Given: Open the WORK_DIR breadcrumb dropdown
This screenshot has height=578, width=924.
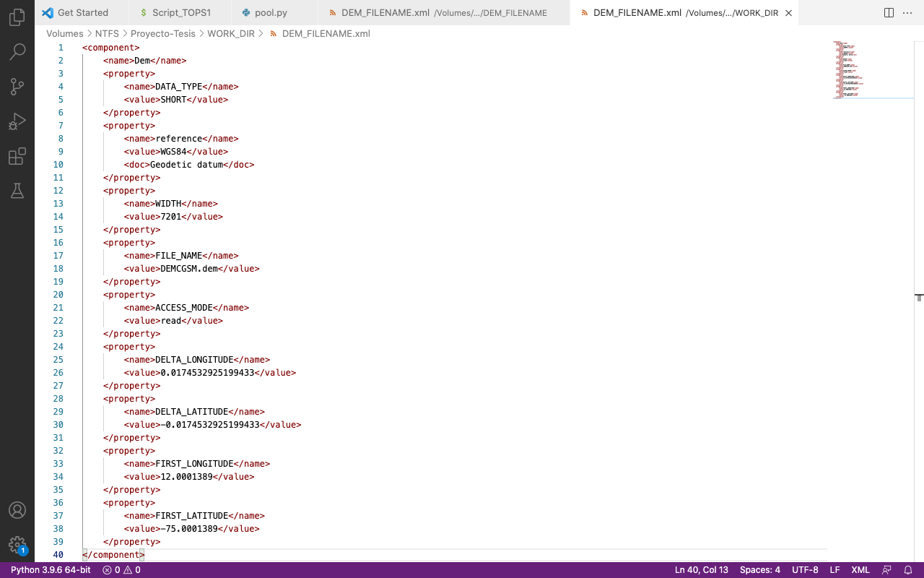Looking at the screenshot, I should pos(231,33).
